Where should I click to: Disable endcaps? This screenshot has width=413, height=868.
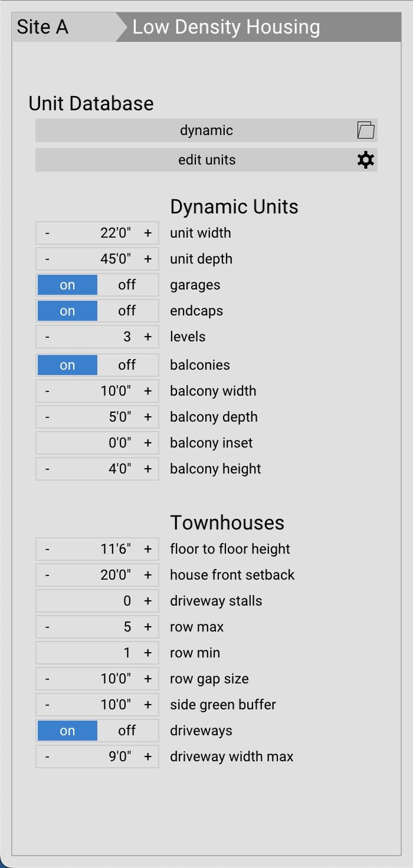point(127,310)
